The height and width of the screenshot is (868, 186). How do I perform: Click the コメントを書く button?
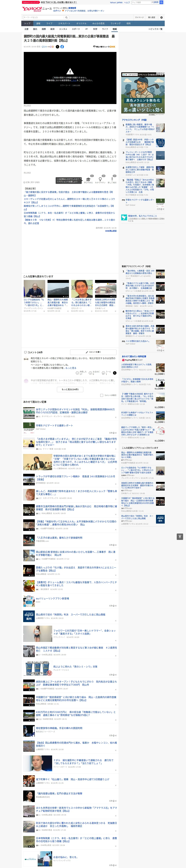pos(93,352)
